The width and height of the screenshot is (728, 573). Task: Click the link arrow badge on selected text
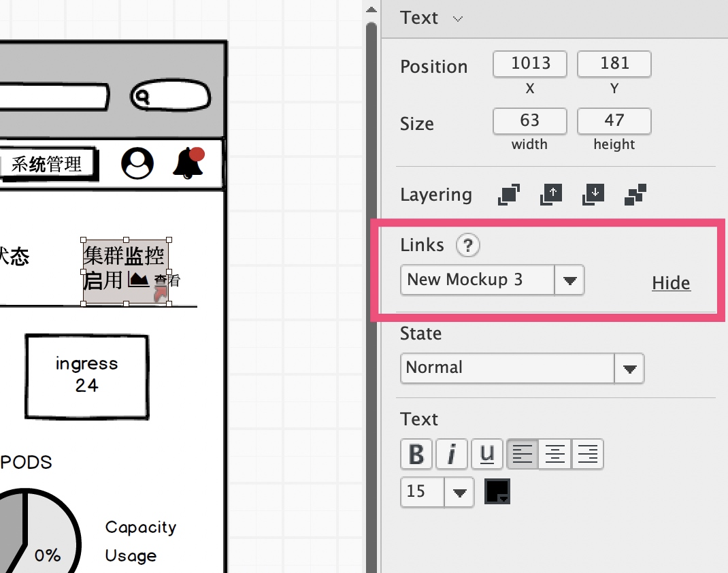pyautogui.click(x=160, y=294)
